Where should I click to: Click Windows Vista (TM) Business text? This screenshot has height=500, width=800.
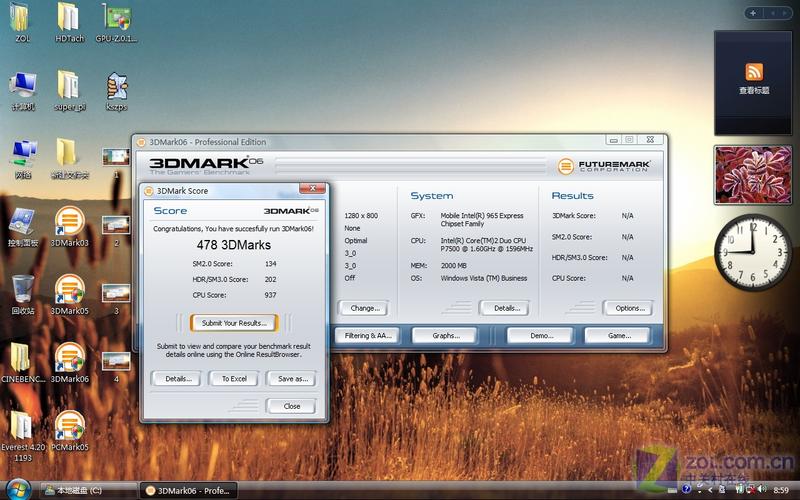[484, 278]
